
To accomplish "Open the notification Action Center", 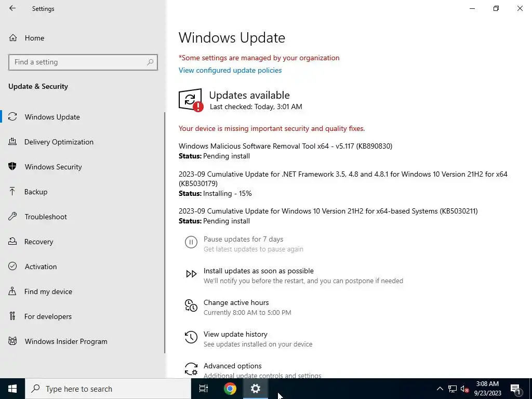I will (x=515, y=389).
